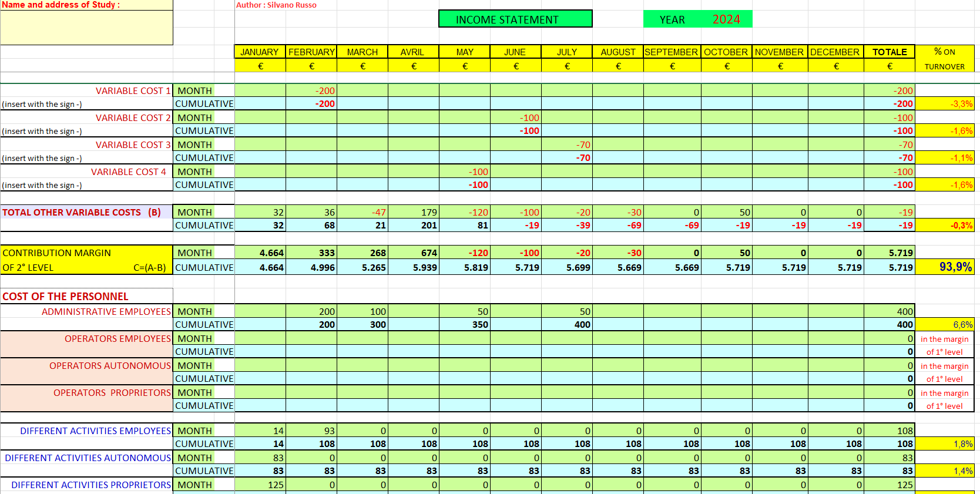The height and width of the screenshot is (494, 980).
Task: Select the VARIABLE COST 3 label
Action: [133, 144]
